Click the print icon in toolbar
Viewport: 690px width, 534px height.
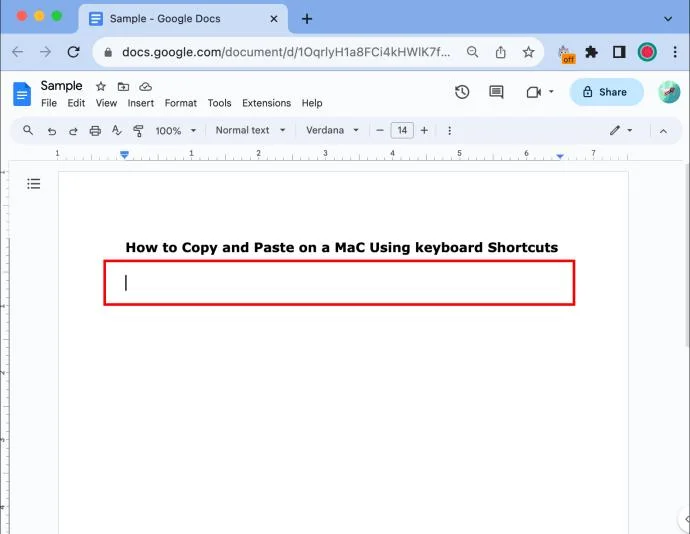95,131
